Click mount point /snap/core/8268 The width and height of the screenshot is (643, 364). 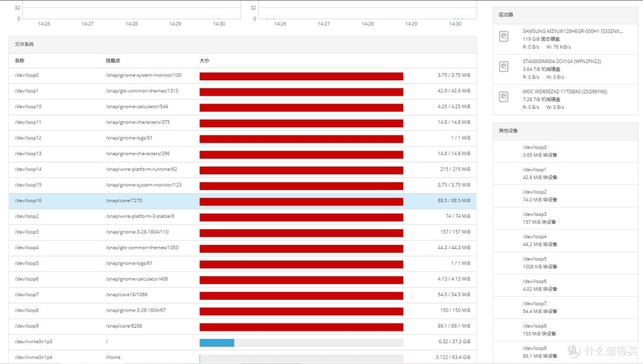124,327
